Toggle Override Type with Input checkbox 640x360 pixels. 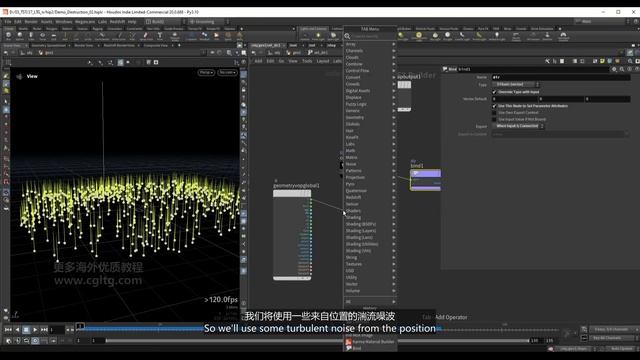point(494,92)
